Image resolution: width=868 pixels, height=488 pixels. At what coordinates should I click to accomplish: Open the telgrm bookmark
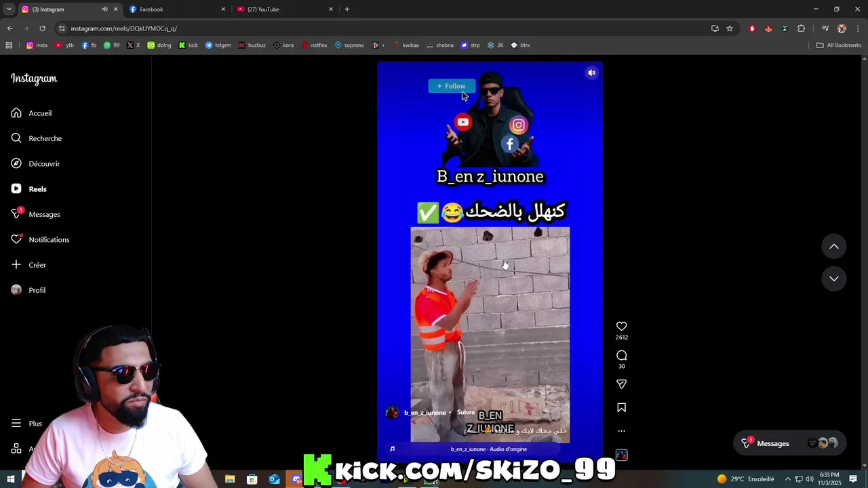coord(218,45)
